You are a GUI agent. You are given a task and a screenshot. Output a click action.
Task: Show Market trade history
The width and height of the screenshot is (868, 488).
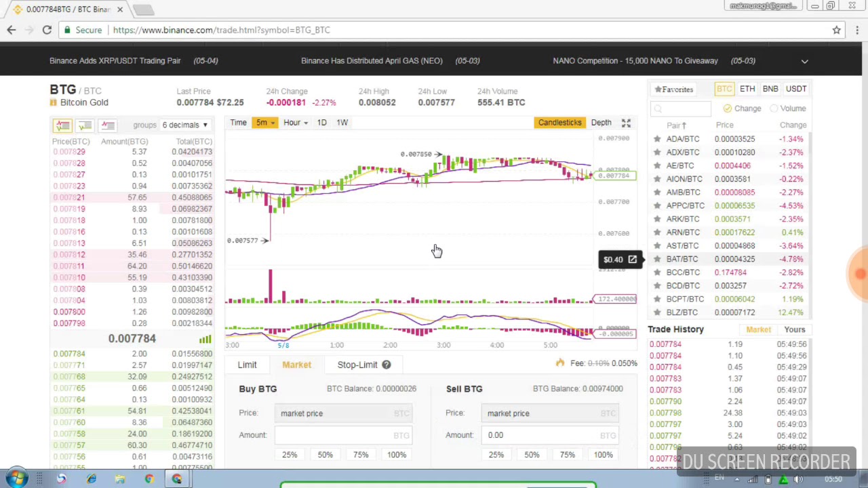click(x=758, y=329)
